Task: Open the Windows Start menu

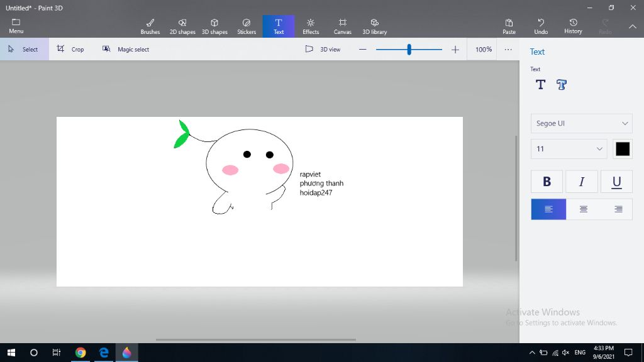Action: [11, 353]
